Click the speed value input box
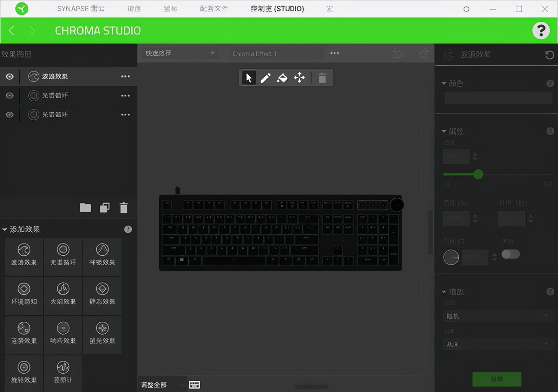The image size is (558, 392). tap(456, 156)
